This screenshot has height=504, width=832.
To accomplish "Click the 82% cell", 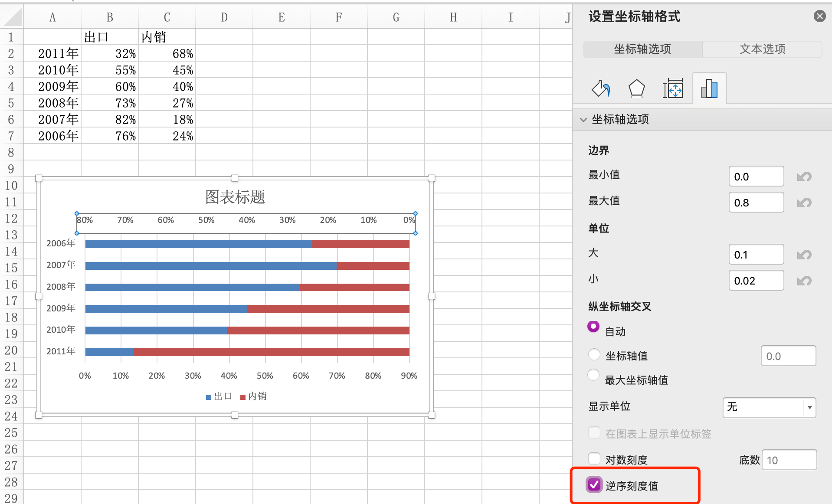I will pyautogui.click(x=110, y=120).
